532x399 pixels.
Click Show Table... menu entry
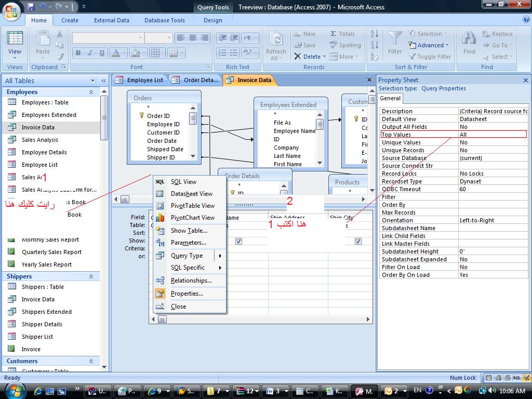click(189, 231)
